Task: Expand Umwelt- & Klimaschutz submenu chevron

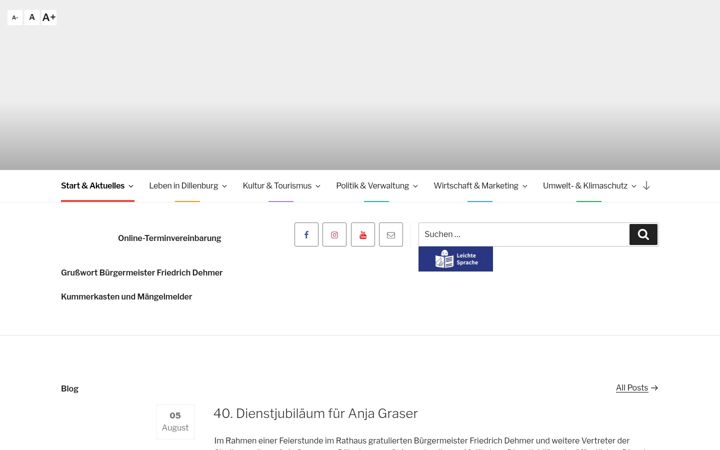Action: pos(634,186)
